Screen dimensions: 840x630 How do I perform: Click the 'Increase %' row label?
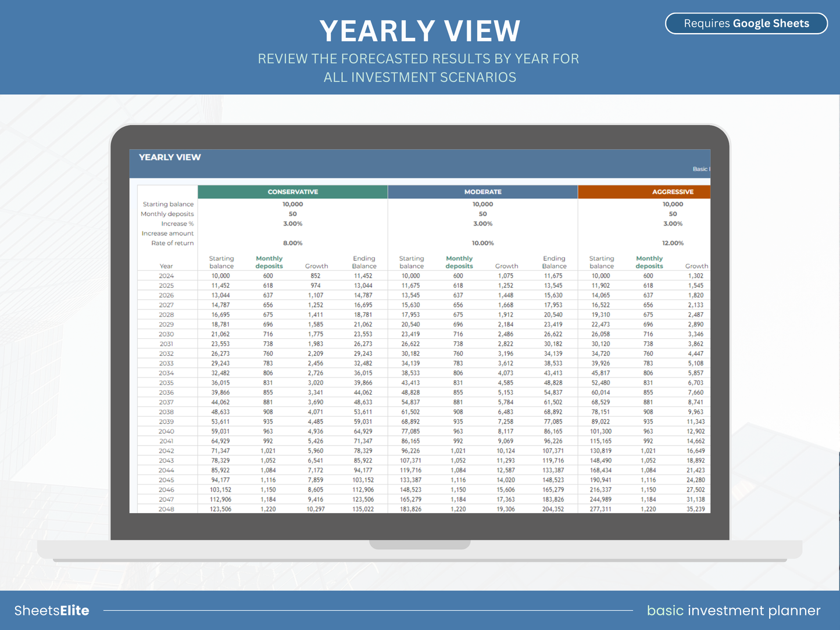177,224
